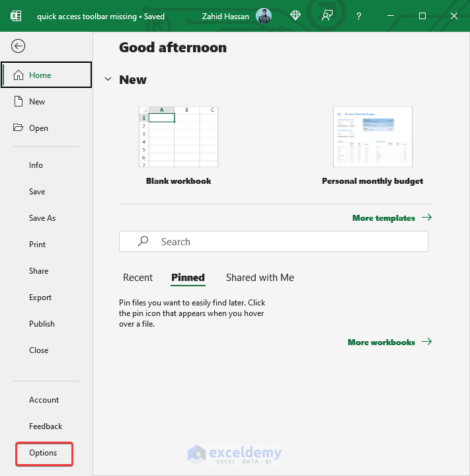Click the Zahid Hassan user name

click(225, 16)
